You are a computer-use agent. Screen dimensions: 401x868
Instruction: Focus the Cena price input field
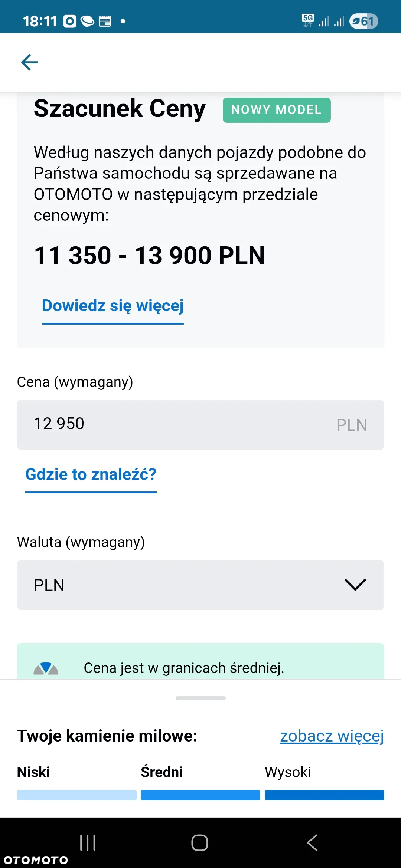(x=200, y=425)
